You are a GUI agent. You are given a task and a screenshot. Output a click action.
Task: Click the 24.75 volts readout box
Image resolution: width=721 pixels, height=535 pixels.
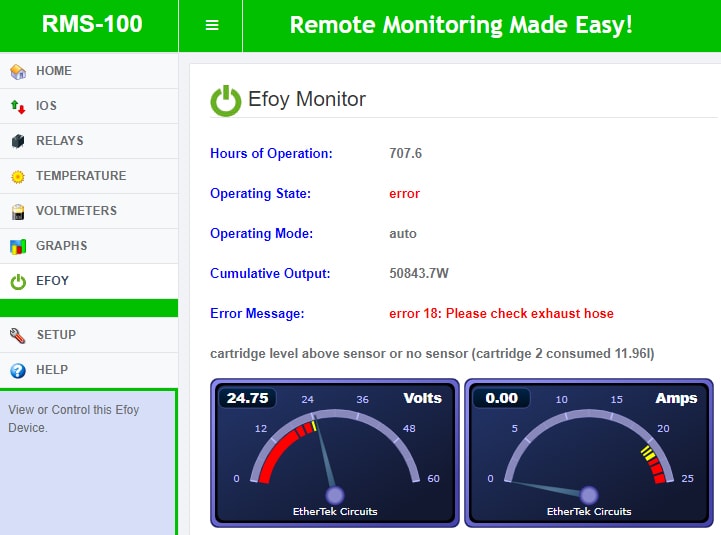(247, 398)
